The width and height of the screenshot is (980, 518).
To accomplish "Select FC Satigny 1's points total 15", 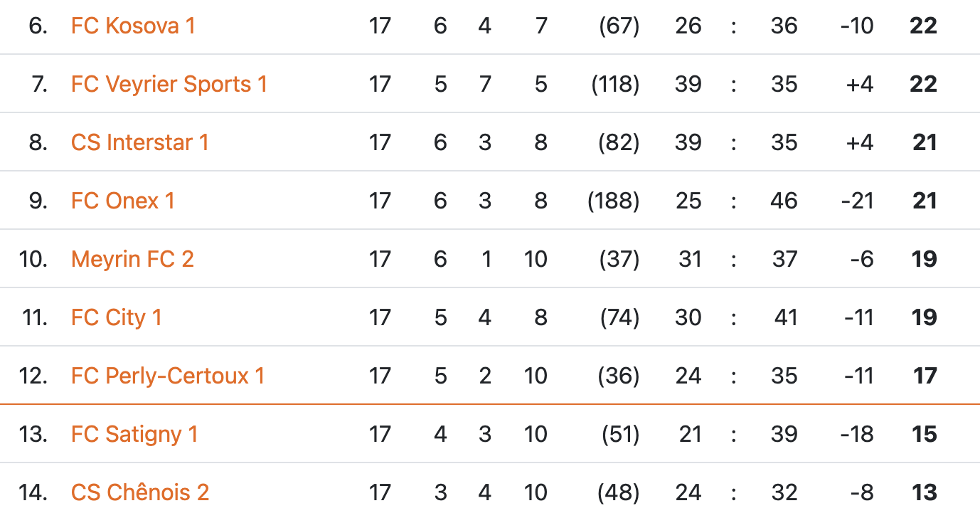I will click(925, 435).
